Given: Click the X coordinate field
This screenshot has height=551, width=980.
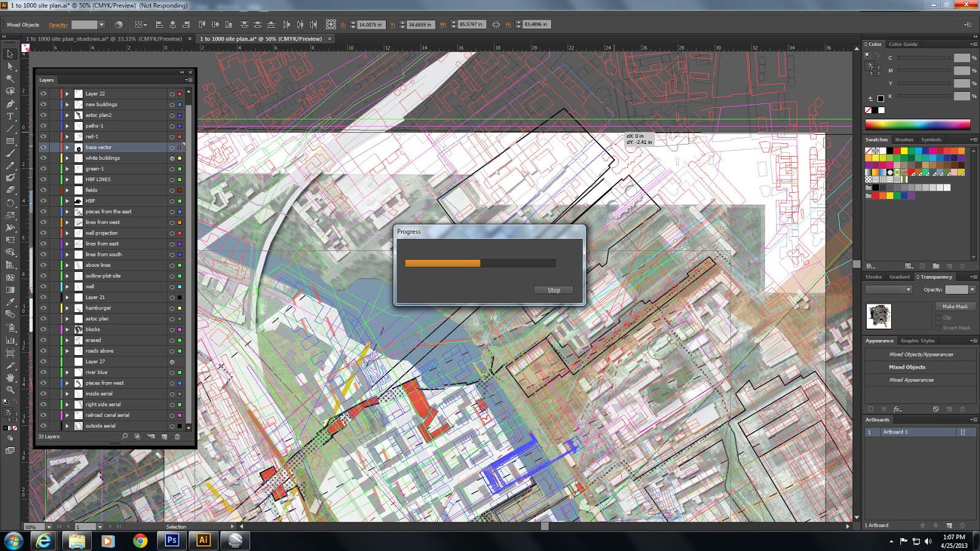Looking at the screenshot, I should coord(371,24).
